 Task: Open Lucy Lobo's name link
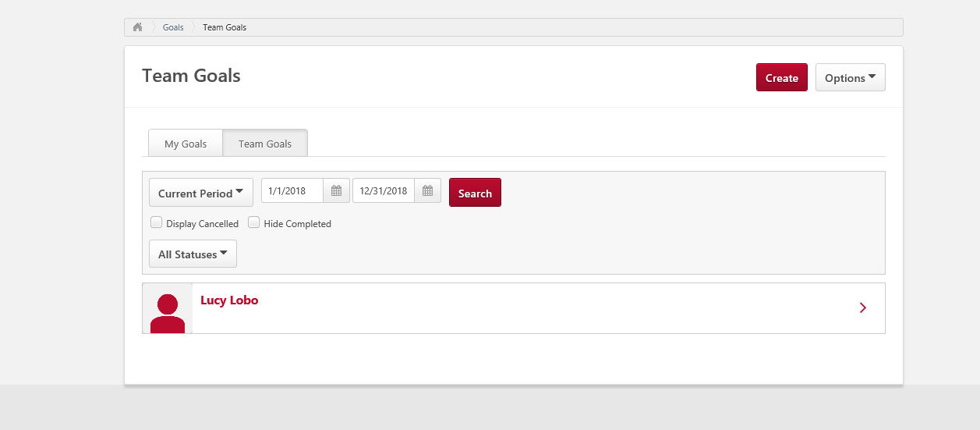pos(229,300)
